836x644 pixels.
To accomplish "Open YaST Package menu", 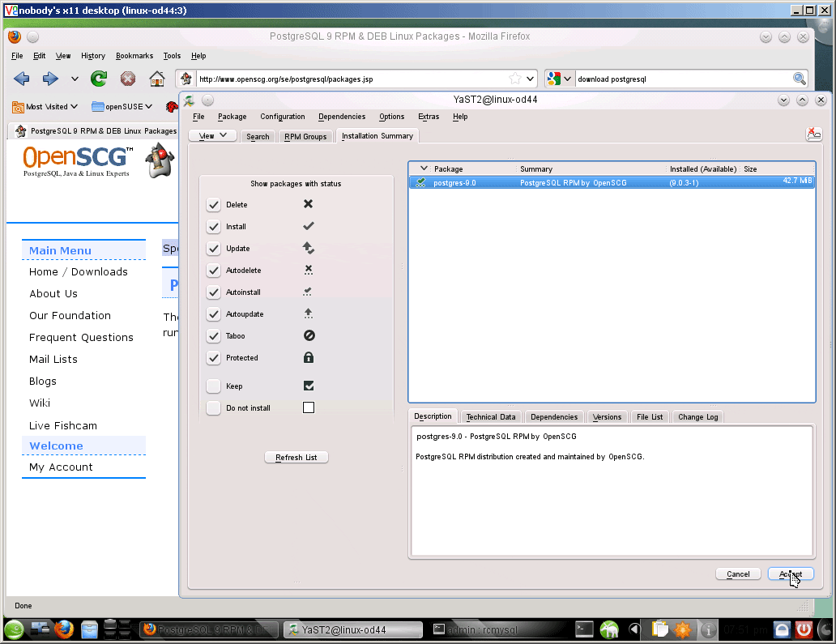I will 232,117.
